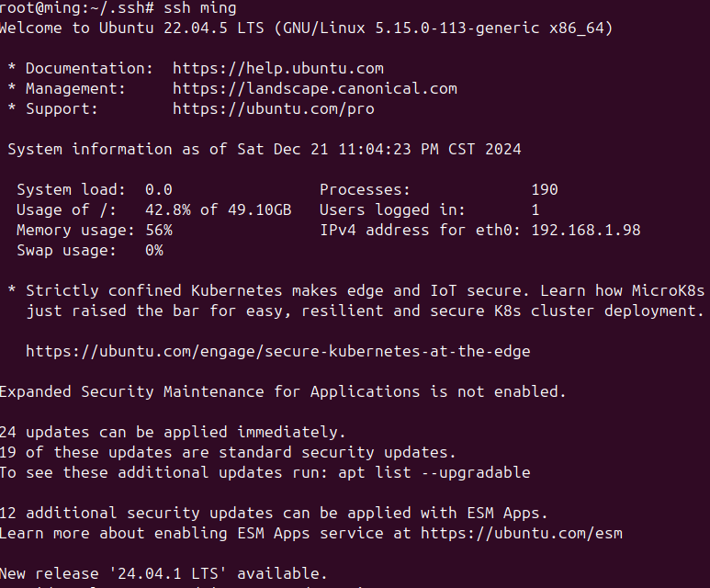Click the system information date timestamp
The height and width of the screenshot is (588, 710).
[378, 149]
